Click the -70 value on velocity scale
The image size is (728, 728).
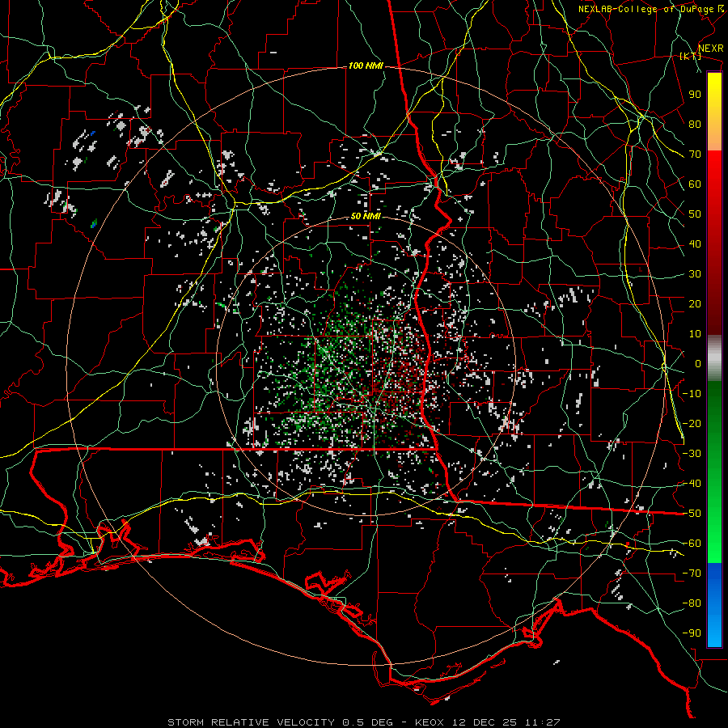pos(692,574)
